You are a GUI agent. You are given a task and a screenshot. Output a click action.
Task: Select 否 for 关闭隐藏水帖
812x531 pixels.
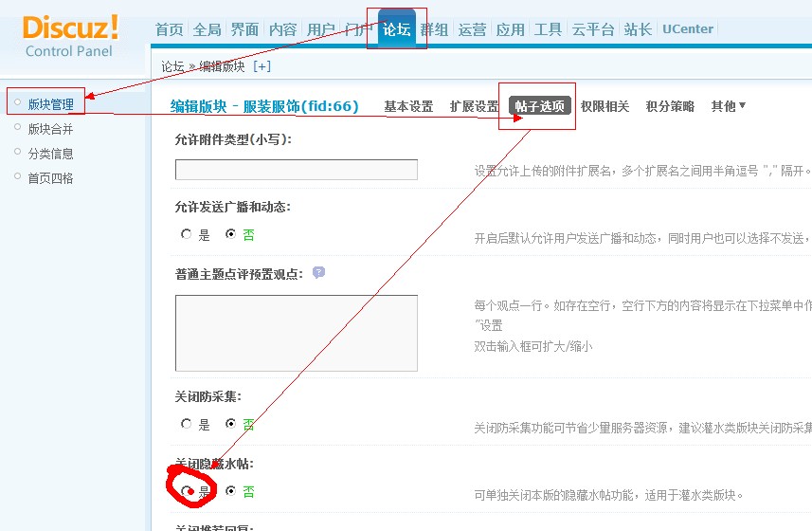pos(230,490)
